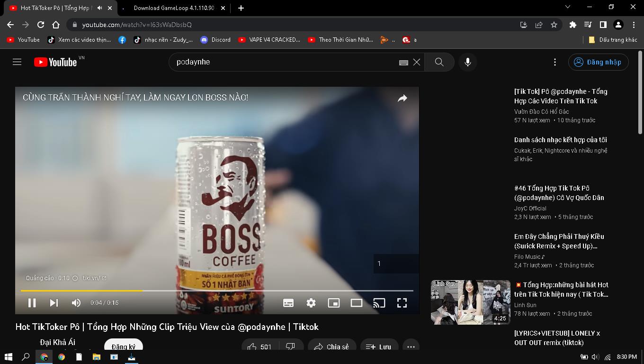The width and height of the screenshot is (644, 364).
Task: Open the Discord bookmark
Action: tap(216, 40)
